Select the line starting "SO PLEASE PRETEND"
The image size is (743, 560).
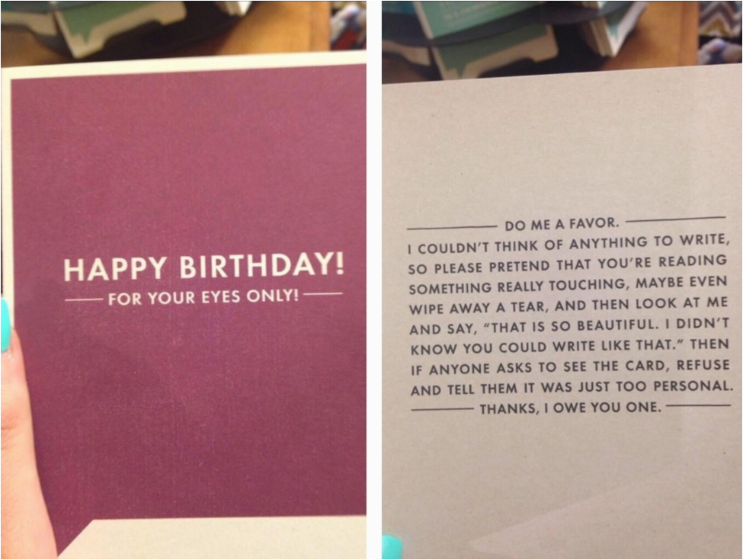pos(568,265)
